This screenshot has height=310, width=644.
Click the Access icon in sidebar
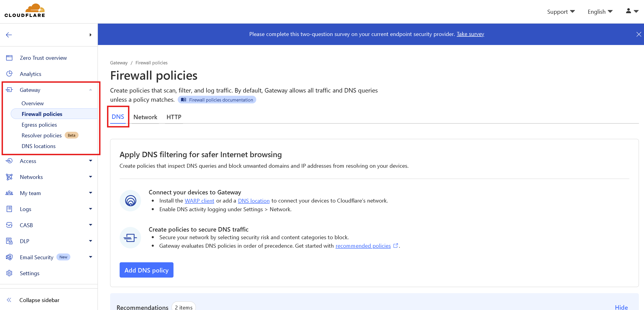click(9, 161)
